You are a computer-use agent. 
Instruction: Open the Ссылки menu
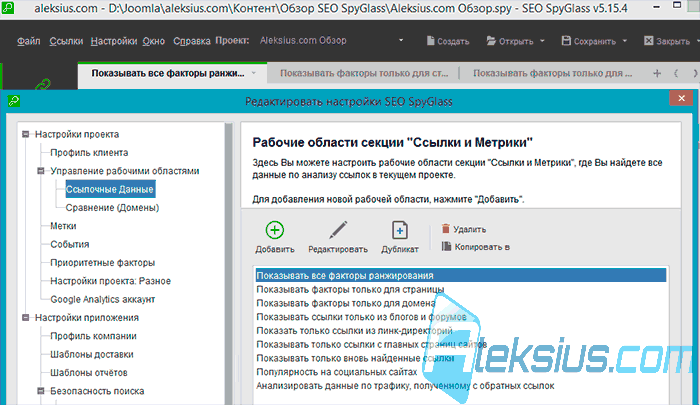(x=66, y=41)
